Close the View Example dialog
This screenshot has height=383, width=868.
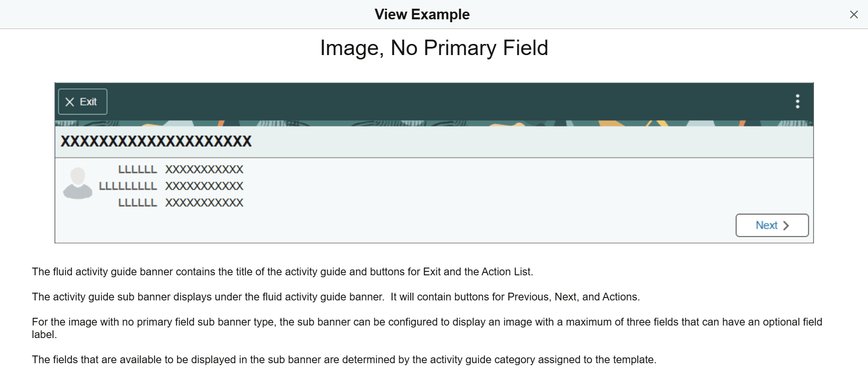(854, 14)
